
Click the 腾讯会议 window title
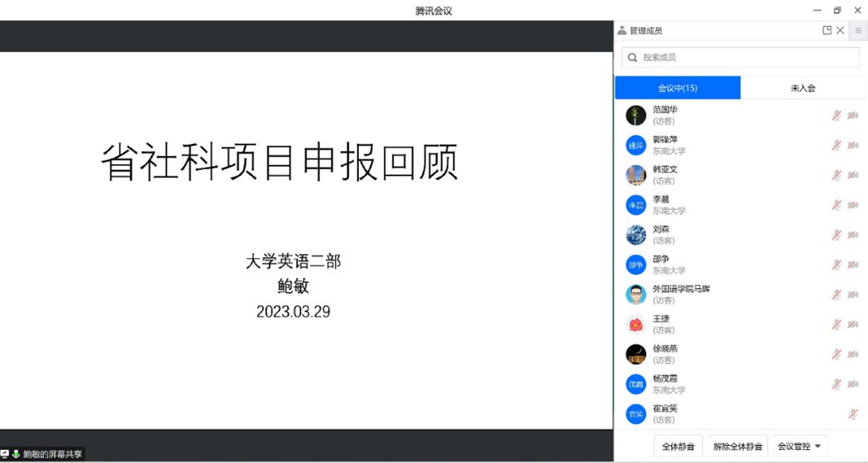click(x=433, y=11)
